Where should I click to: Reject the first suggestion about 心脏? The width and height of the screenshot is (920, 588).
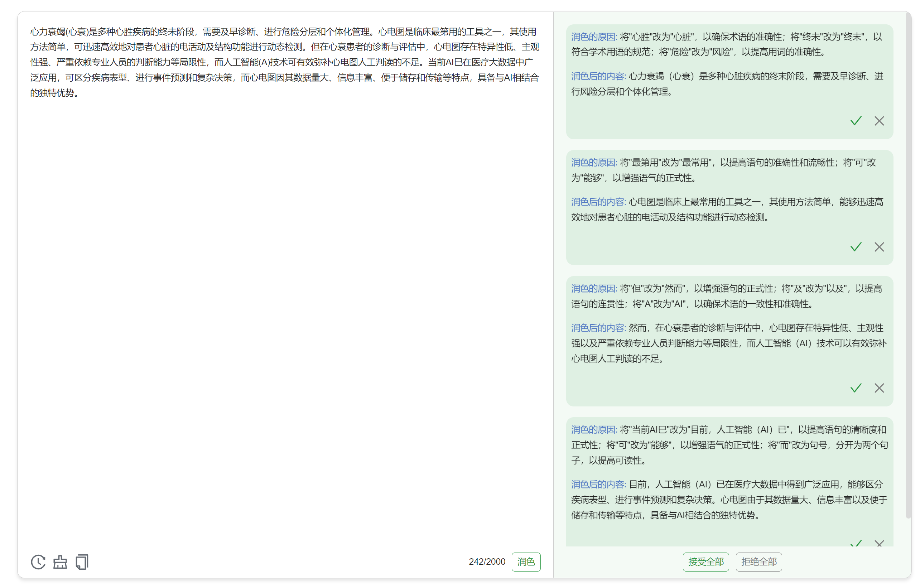(879, 121)
